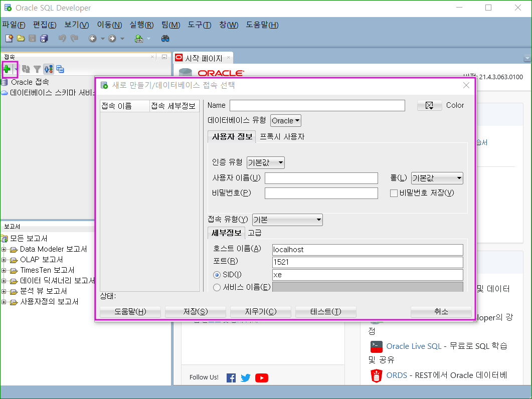Click the cloud icon by 데이터베이스 스키마 서비스
Image resolution: width=532 pixels, height=399 pixels.
[4, 93]
